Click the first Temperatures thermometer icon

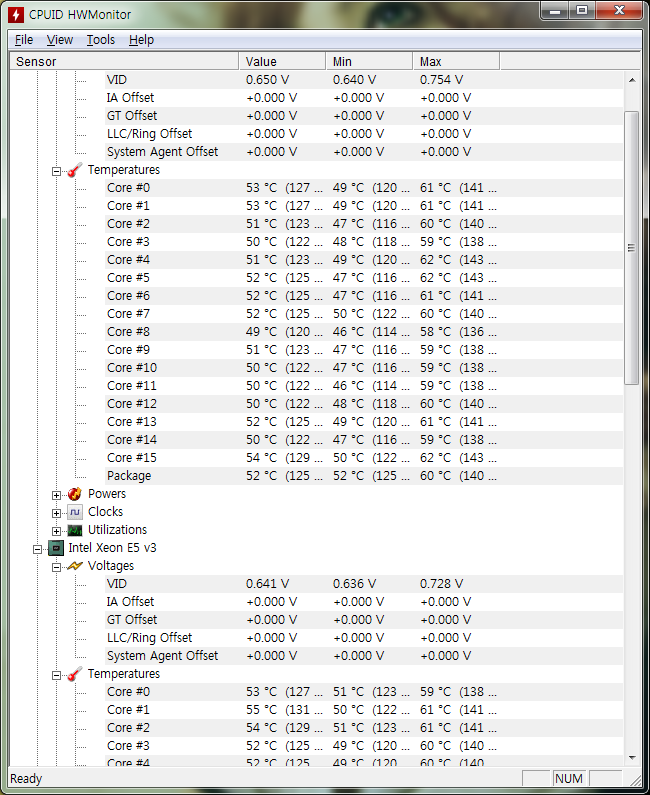75,170
